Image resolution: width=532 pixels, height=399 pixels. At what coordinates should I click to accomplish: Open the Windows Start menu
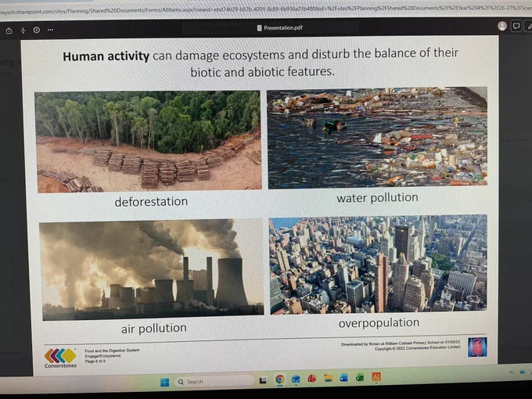[x=164, y=383]
